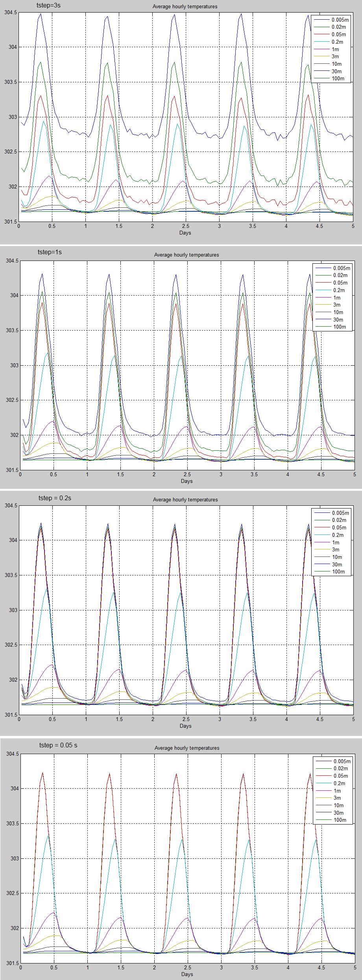Click the tstep=1s annotation label
Viewport: 362px width, 980px height.
(x=50, y=252)
